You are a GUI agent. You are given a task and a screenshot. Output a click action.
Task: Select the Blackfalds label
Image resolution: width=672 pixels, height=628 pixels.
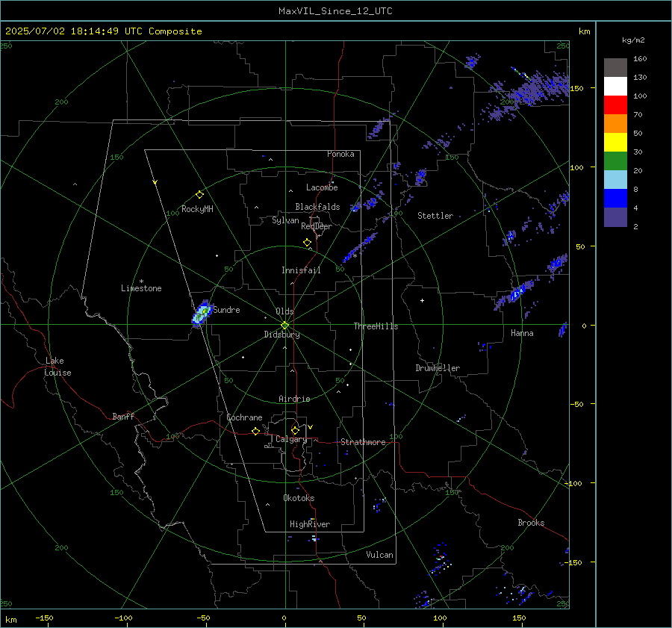[317, 207]
